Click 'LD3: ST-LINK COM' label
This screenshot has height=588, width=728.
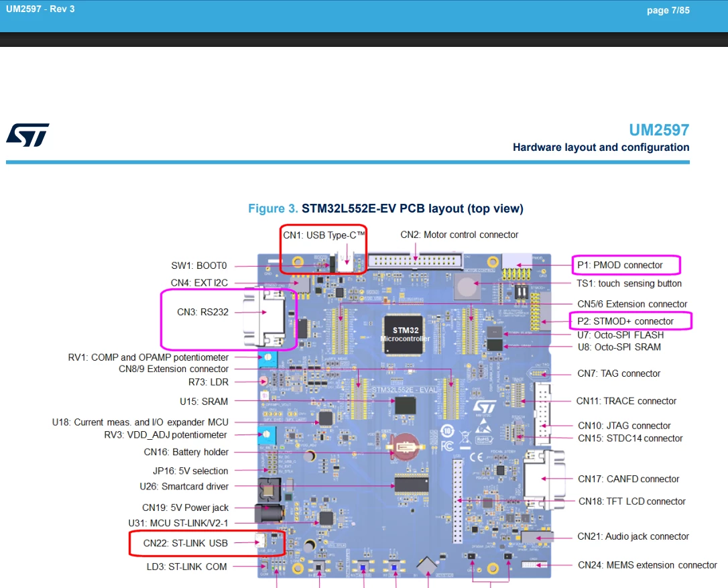[x=186, y=567]
